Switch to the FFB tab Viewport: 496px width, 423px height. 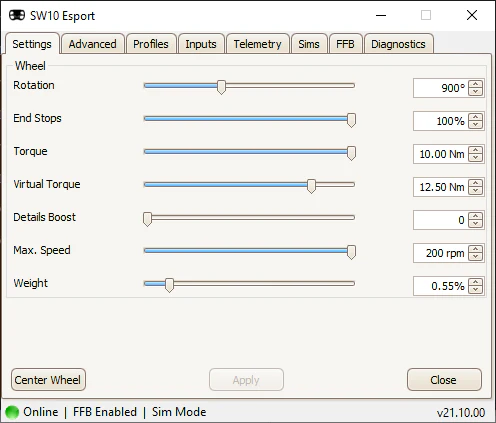coord(345,44)
